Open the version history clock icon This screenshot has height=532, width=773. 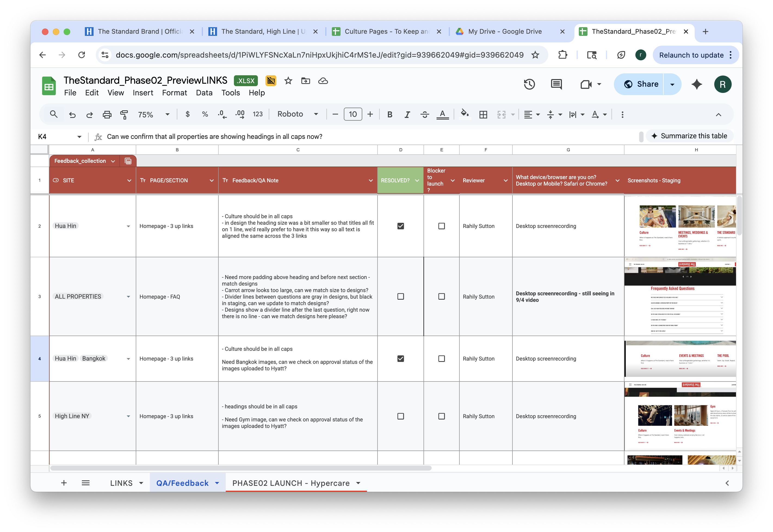(529, 84)
